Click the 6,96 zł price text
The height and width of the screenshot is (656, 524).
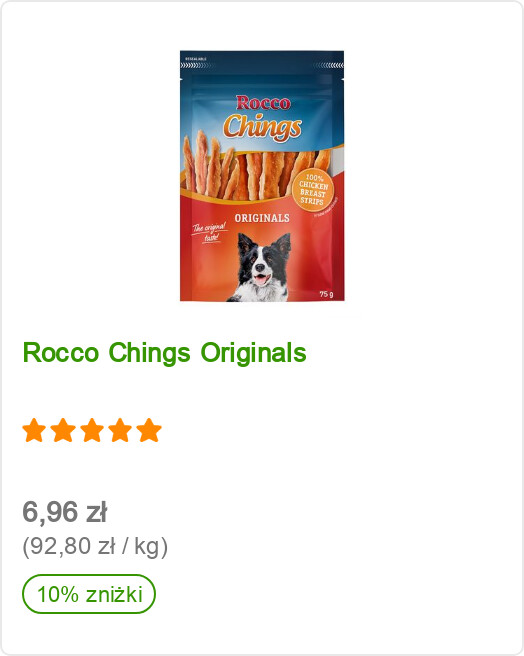click(65, 512)
